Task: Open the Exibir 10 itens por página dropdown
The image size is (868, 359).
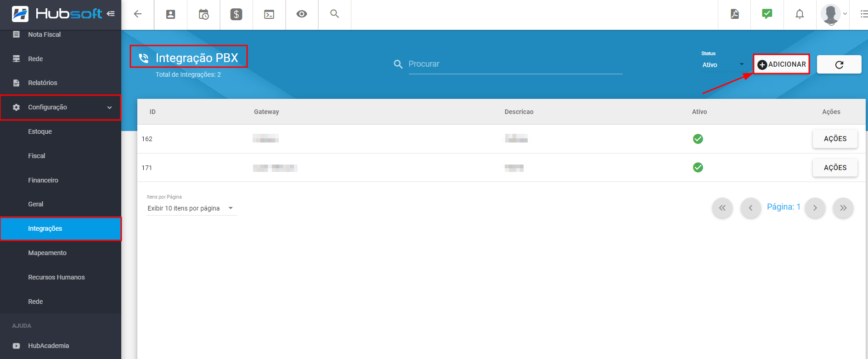Action: tap(191, 208)
